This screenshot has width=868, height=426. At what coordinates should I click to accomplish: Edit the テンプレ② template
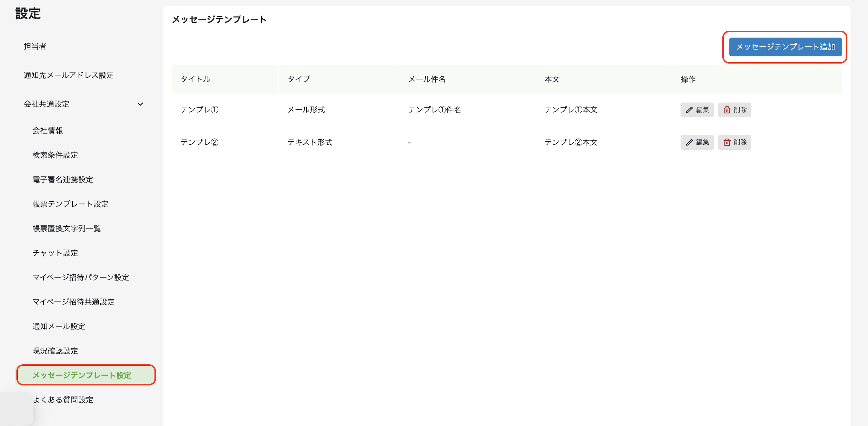click(x=697, y=142)
